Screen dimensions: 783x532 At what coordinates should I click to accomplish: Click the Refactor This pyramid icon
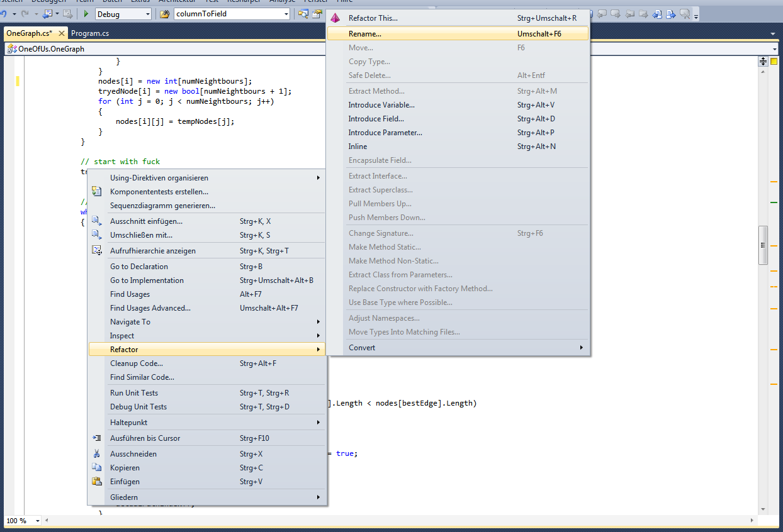[x=335, y=18]
